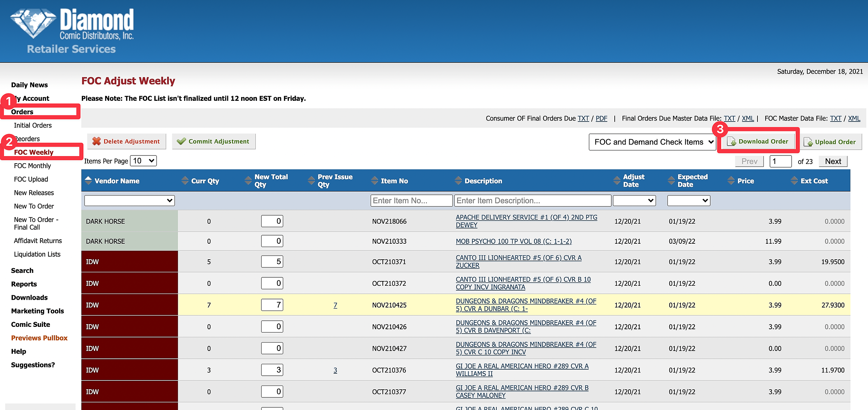Sort by Prev Issue Qty column arrows

[x=312, y=181]
